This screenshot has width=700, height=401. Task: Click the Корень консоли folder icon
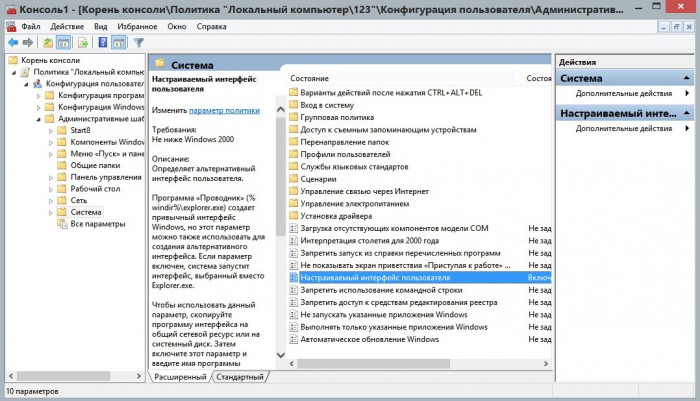(x=13, y=60)
